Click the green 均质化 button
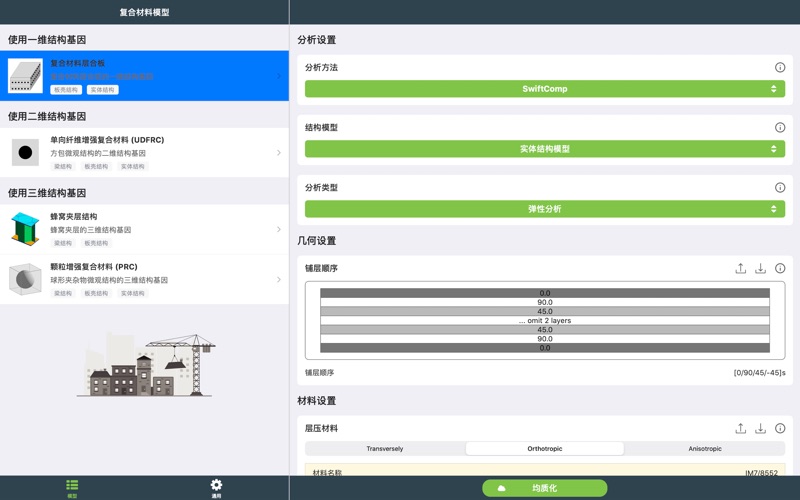Viewport: 800px width, 500px height. [x=545, y=488]
